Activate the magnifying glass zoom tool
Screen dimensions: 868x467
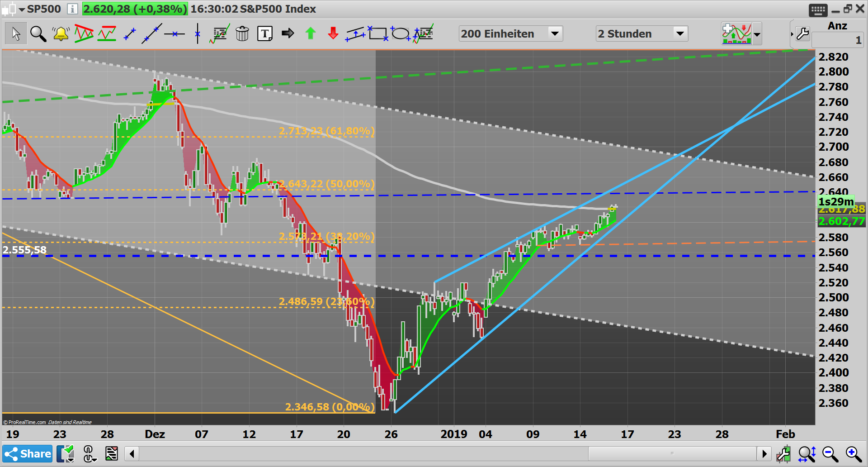(38, 34)
